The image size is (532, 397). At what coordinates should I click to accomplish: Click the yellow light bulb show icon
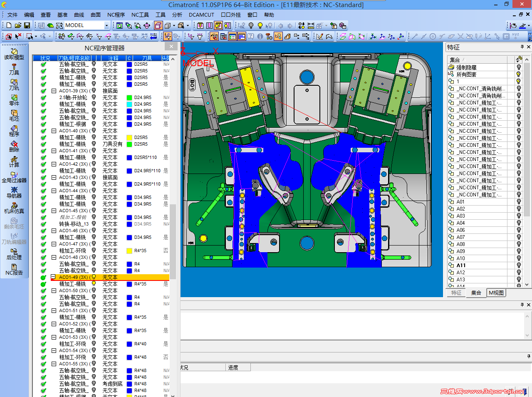(260, 25)
